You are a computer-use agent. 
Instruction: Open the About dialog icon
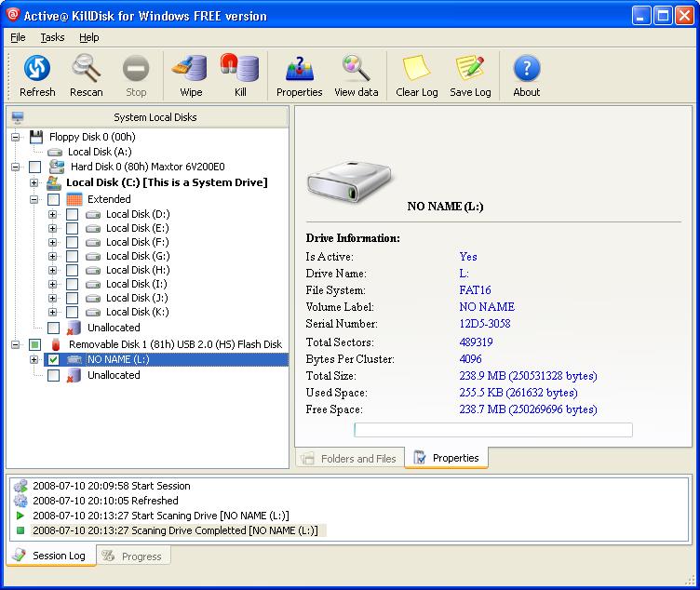tap(527, 68)
